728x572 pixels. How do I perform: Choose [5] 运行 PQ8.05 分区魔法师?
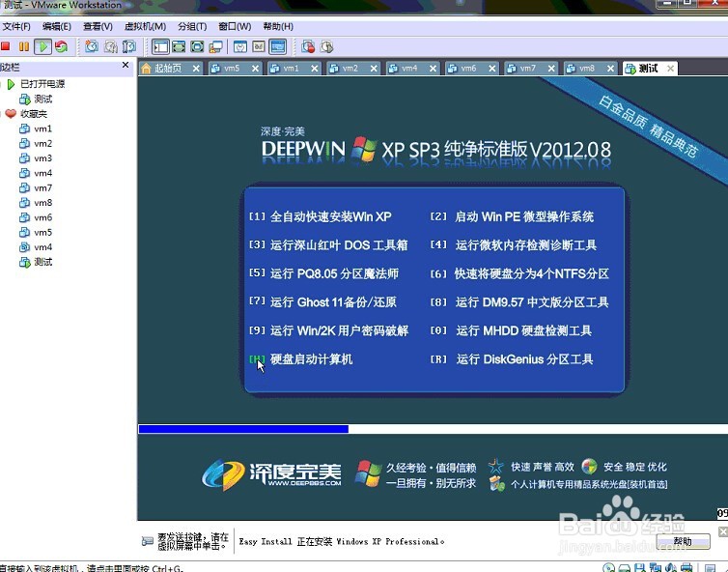[323, 273]
